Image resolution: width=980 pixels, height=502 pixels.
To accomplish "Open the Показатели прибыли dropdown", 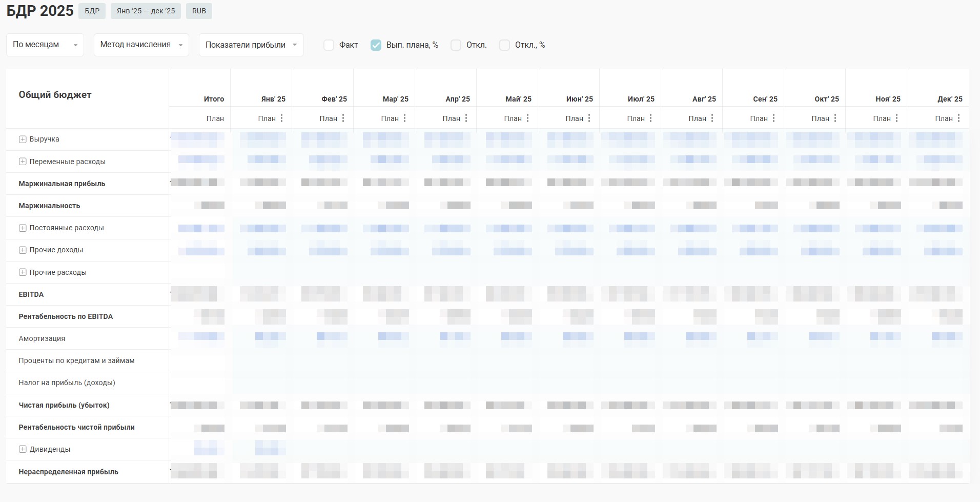I will point(251,45).
